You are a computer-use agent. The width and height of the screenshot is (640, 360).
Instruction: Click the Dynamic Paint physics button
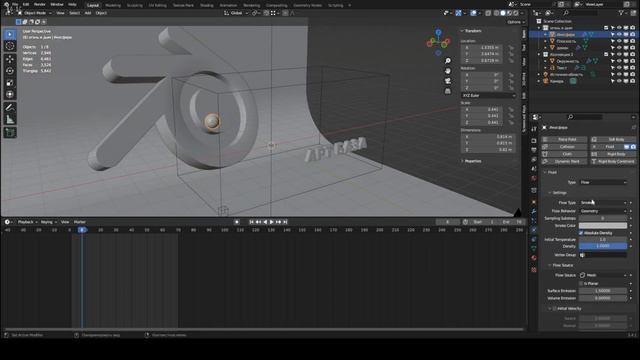(x=564, y=162)
